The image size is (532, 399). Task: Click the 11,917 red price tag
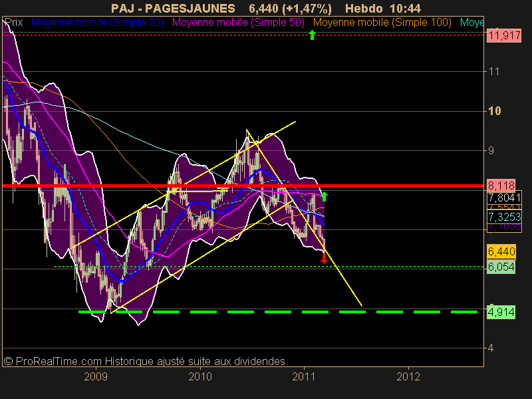[504, 35]
